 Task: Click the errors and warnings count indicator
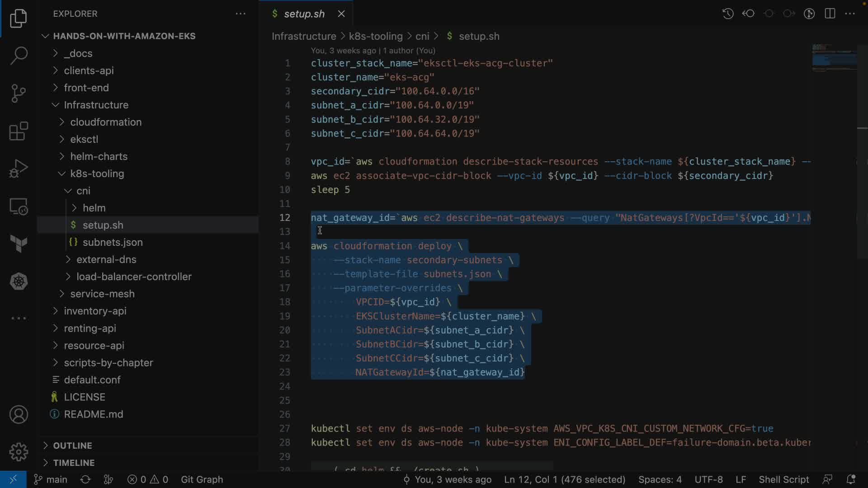pos(148,479)
